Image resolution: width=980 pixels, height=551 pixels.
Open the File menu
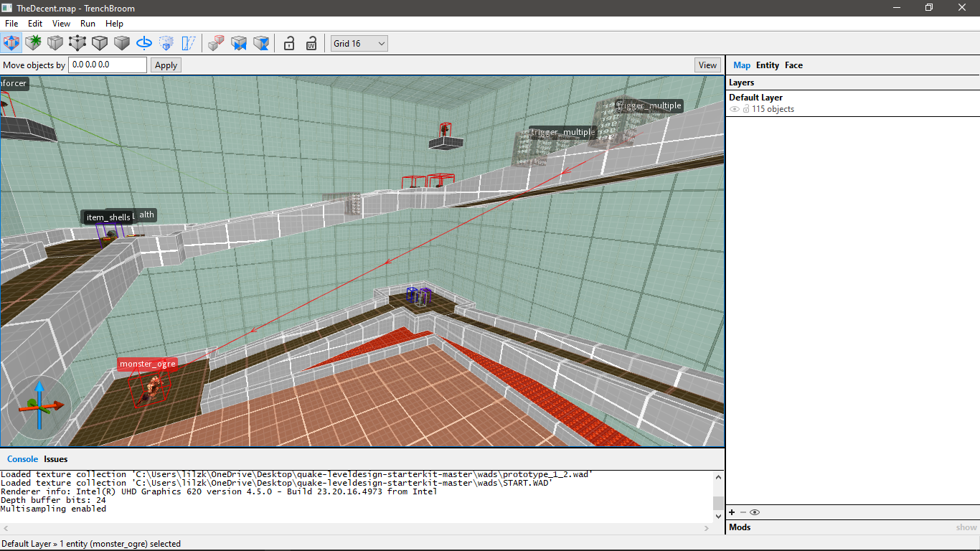(x=11, y=24)
